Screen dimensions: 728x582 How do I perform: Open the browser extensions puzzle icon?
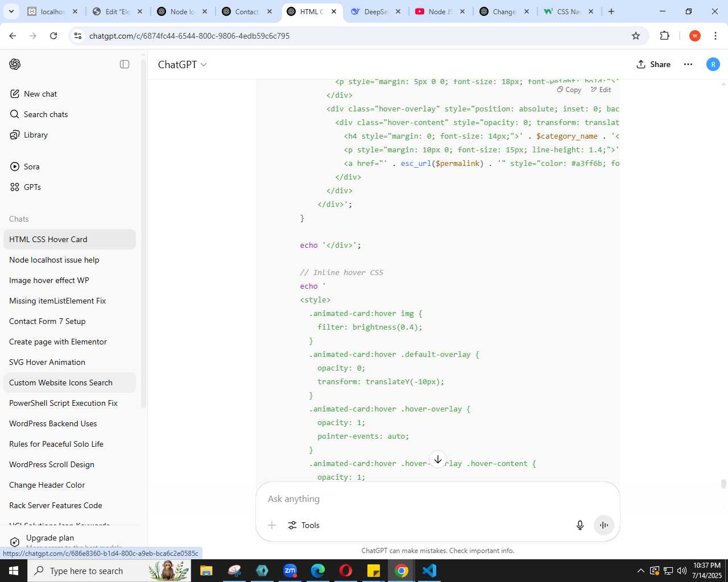click(x=664, y=36)
